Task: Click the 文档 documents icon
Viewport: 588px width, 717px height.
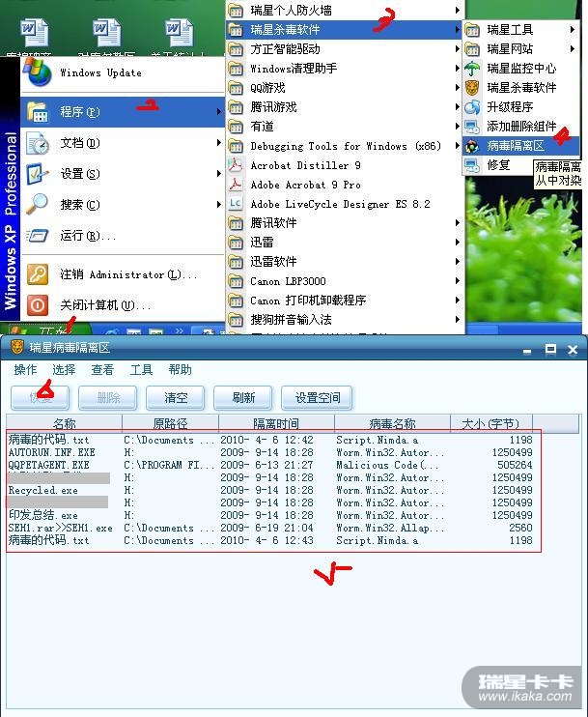Action: click(38, 143)
